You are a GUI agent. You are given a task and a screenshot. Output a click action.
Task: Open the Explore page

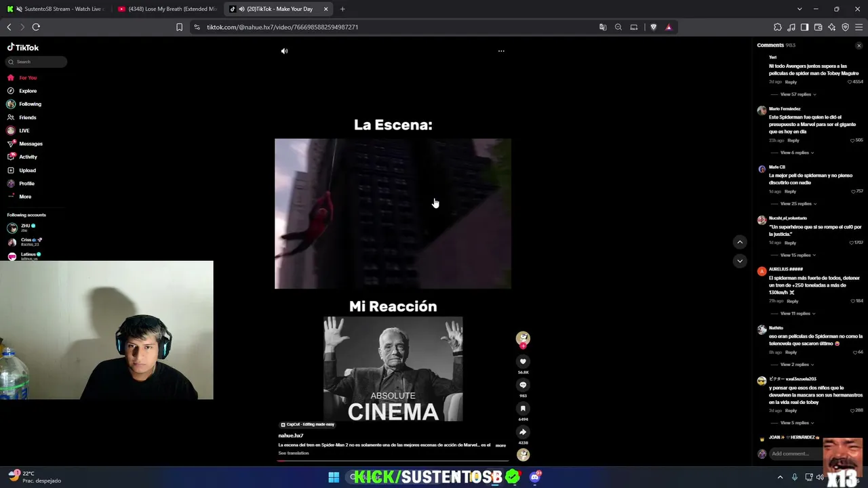[x=28, y=91]
